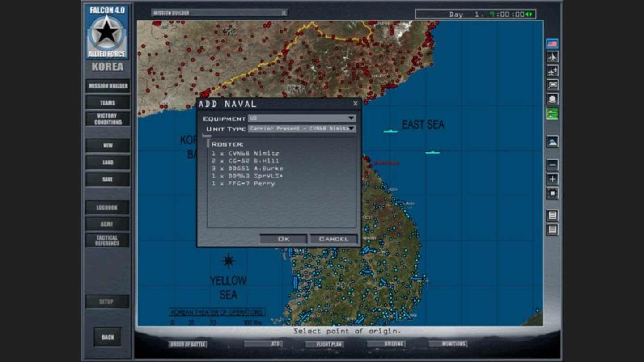This screenshot has height=362, width=644.
Task: Open the Equipment dropdown
Action: 352,118
